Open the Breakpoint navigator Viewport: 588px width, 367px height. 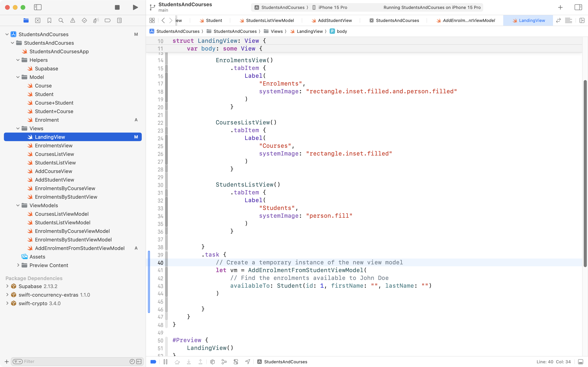(x=108, y=20)
